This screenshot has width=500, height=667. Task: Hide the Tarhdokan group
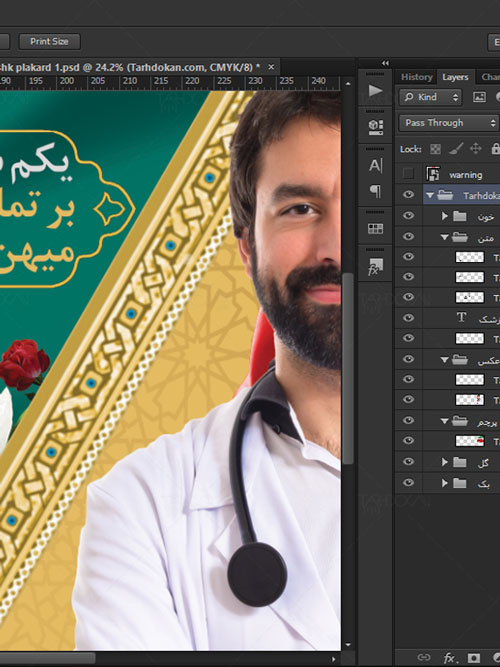click(x=409, y=194)
